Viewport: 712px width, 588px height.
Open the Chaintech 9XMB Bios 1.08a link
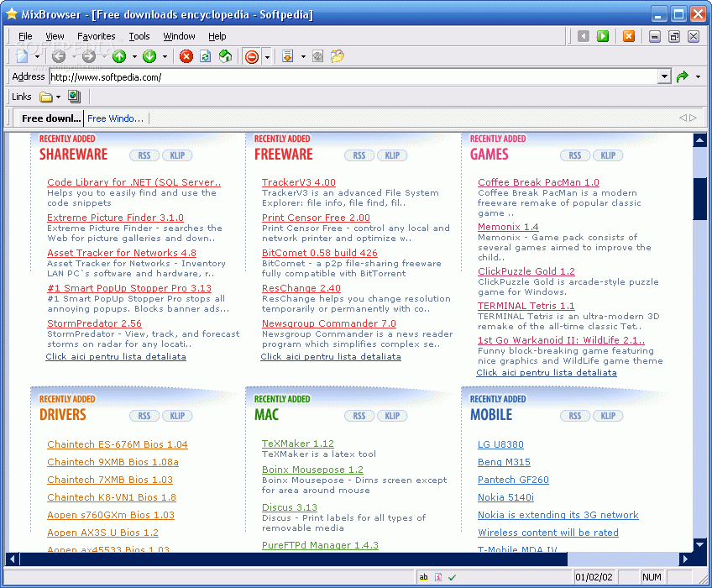point(113,462)
